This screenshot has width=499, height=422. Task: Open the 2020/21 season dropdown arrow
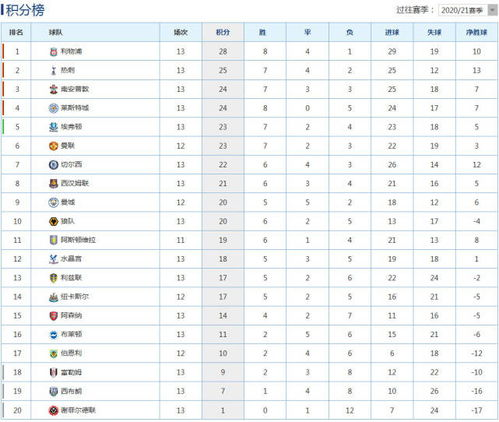(x=493, y=10)
